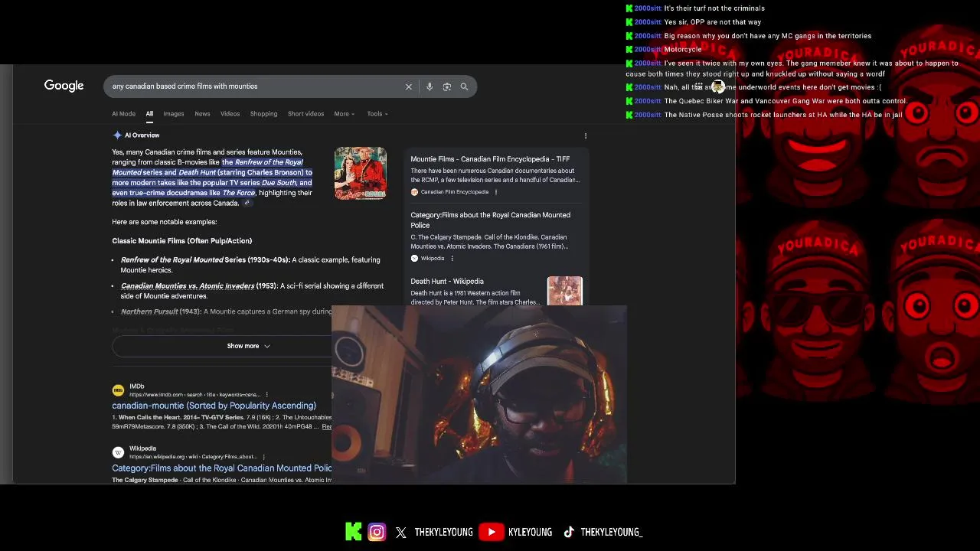The width and height of the screenshot is (980, 551).
Task: Open Death Hunt - Wikipedia sidebar link
Action: click(447, 282)
